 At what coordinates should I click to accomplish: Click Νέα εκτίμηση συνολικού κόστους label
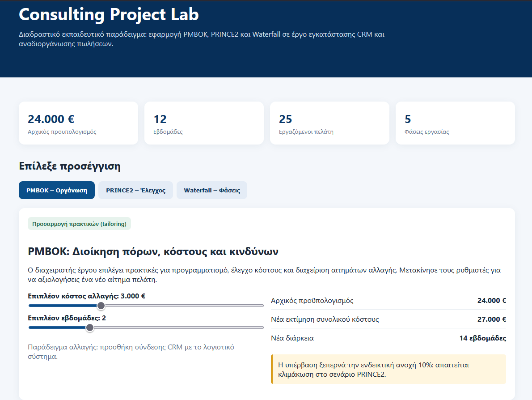325,319
